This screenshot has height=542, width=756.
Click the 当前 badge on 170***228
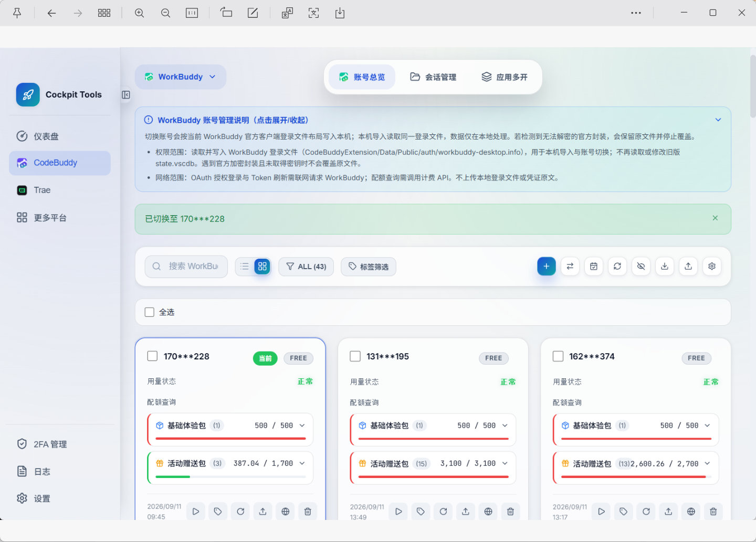click(265, 358)
